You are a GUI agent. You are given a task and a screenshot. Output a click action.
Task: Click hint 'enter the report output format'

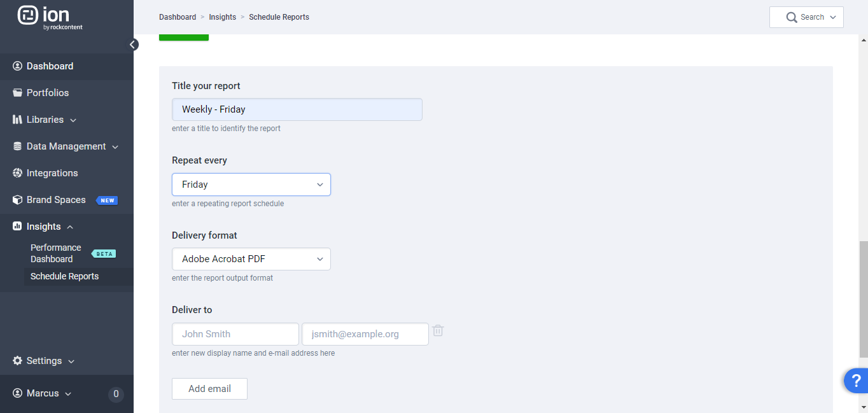coord(223,278)
